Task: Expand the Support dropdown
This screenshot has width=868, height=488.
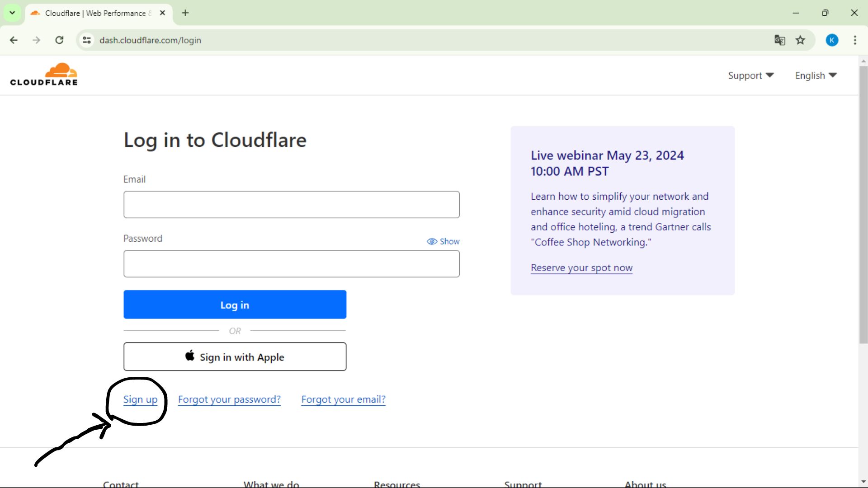Action: click(751, 75)
